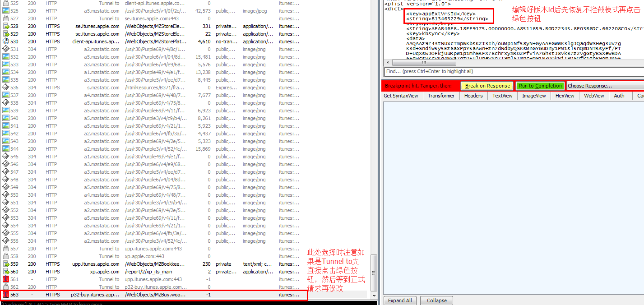Click the green arrow icon of session 559
This screenshot has height=305, width=644.
[6, 264]
